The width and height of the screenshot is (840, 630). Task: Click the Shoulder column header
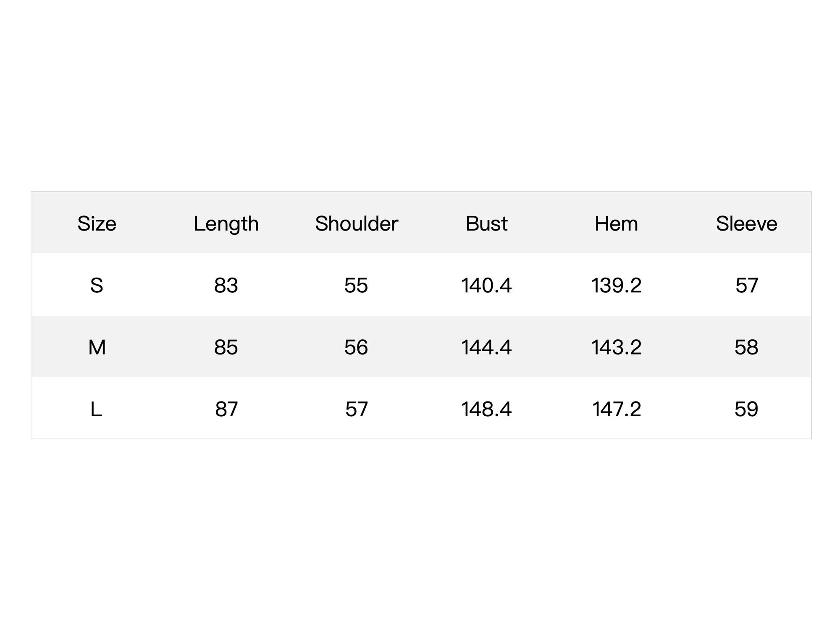tap(356, 223)
